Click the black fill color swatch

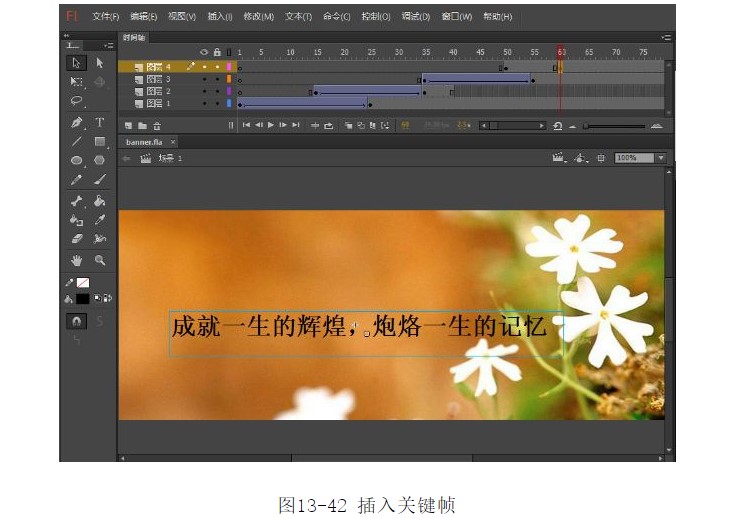[x=82, y=298]
